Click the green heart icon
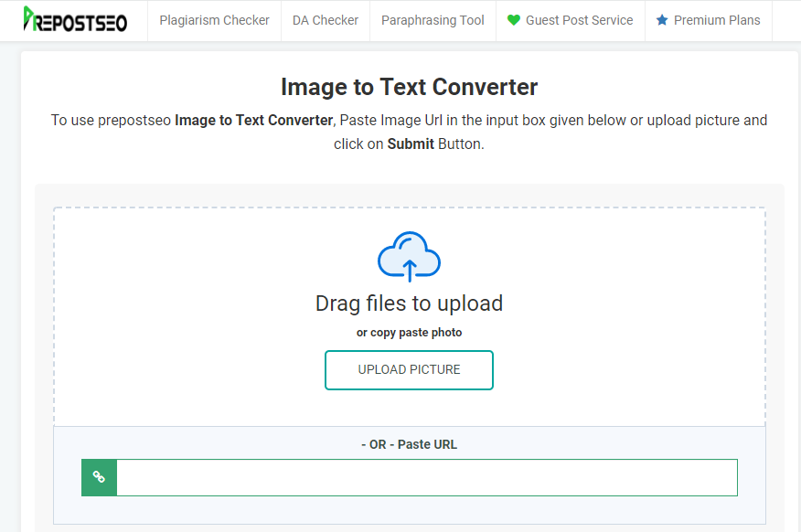 coord(513,20)
